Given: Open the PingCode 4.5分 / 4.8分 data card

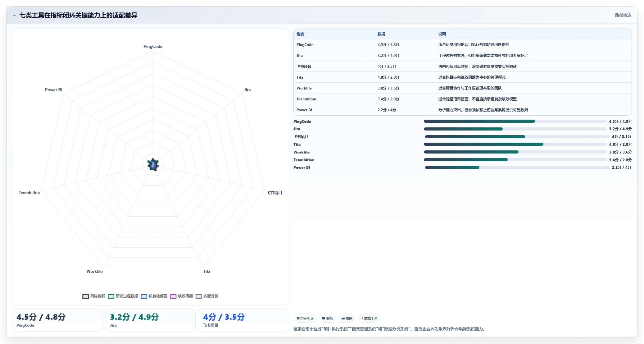Looking at the screenshot, I should [57, 320].
